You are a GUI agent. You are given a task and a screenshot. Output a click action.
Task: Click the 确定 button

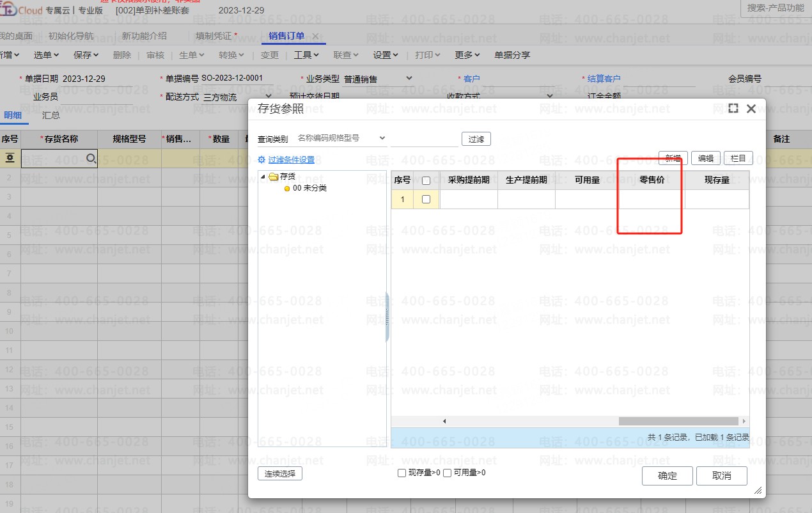point(668,476)
